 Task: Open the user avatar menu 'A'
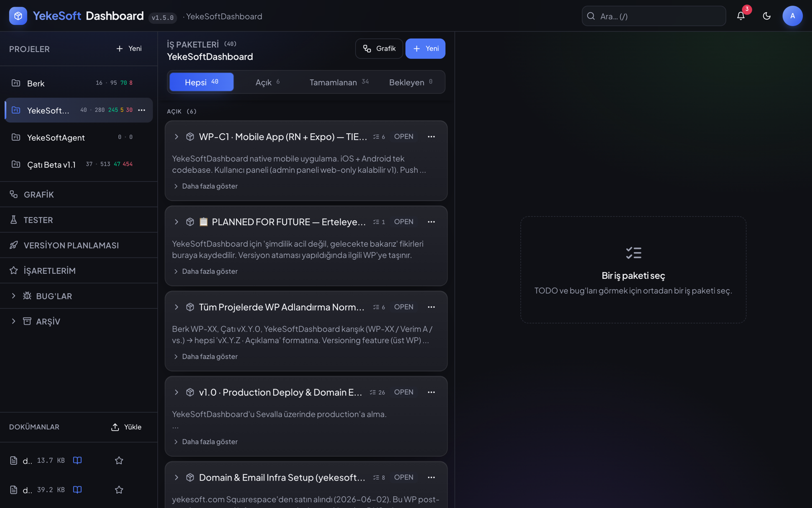click(792, 16)
